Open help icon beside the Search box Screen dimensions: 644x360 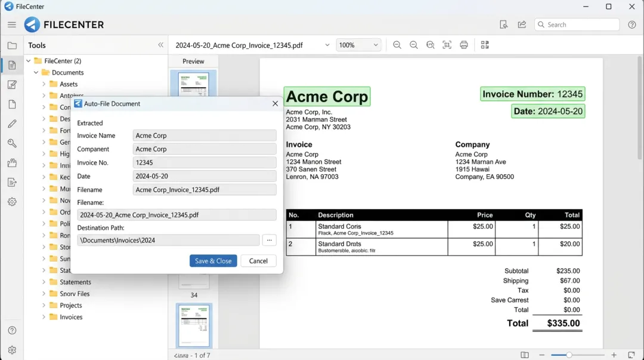tap(631, 24)
